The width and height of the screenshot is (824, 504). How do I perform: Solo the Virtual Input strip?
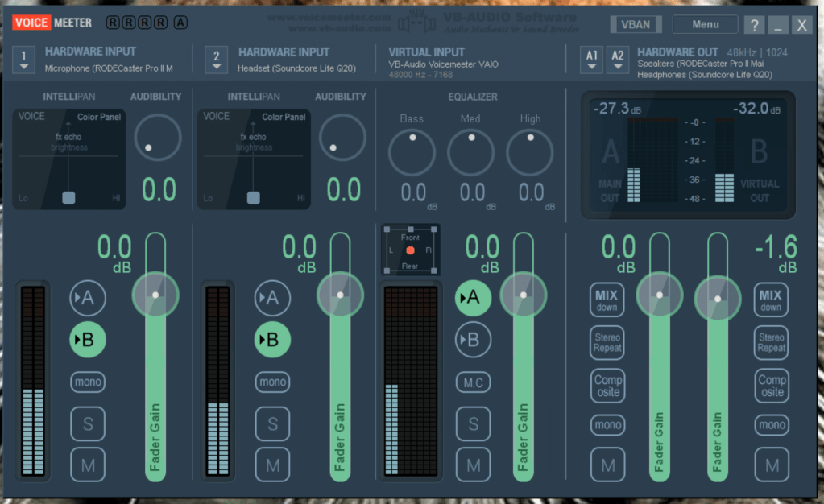coord(473,423)
